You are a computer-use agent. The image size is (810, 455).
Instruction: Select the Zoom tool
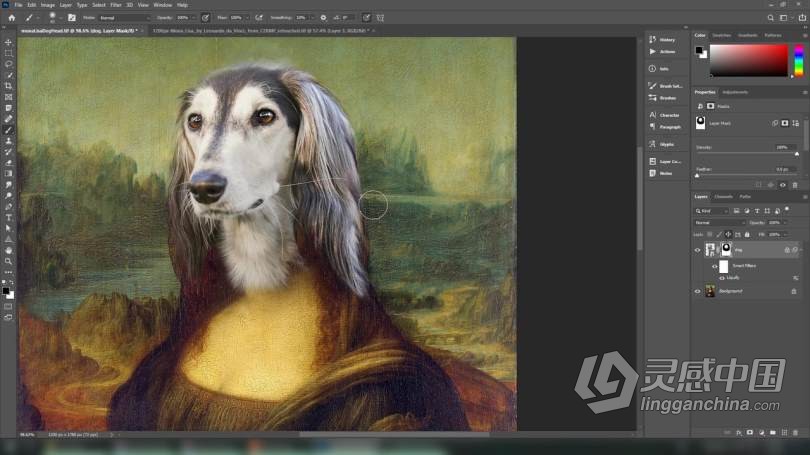(x=8, y=261)
